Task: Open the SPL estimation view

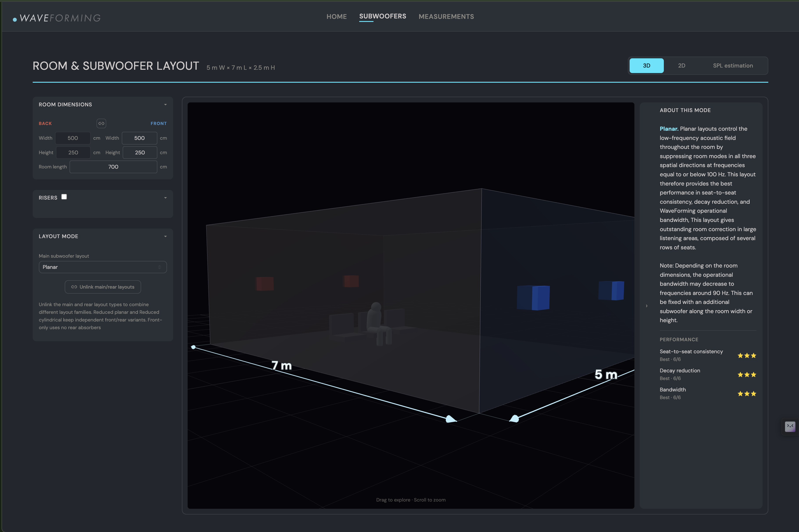Action: pos(733,66)
